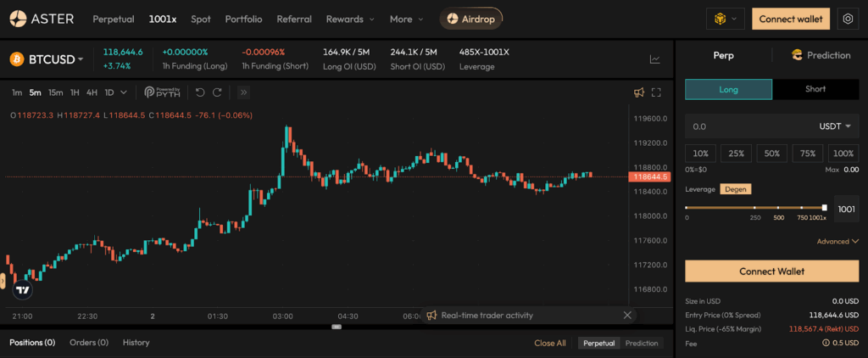Click the redo icon in chart toolbar
The width and height of the screenshot is (868, 358).
tap(217, 92)
